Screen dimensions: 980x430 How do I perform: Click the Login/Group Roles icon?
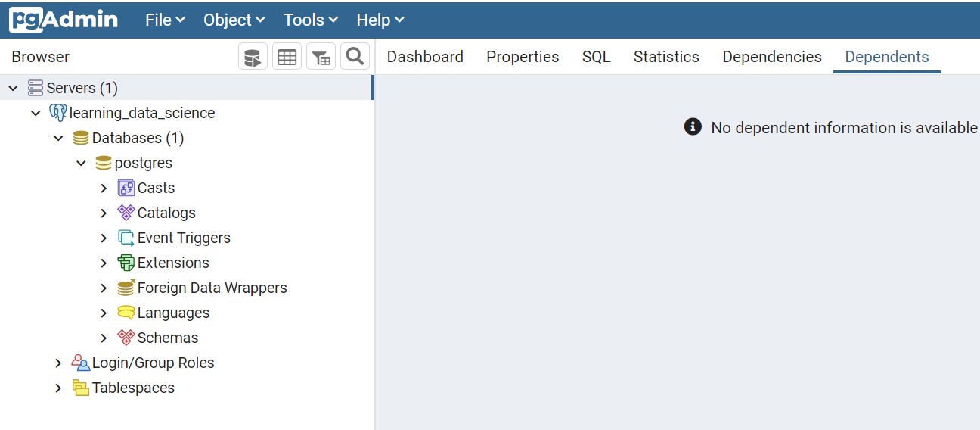coord(80,363)
